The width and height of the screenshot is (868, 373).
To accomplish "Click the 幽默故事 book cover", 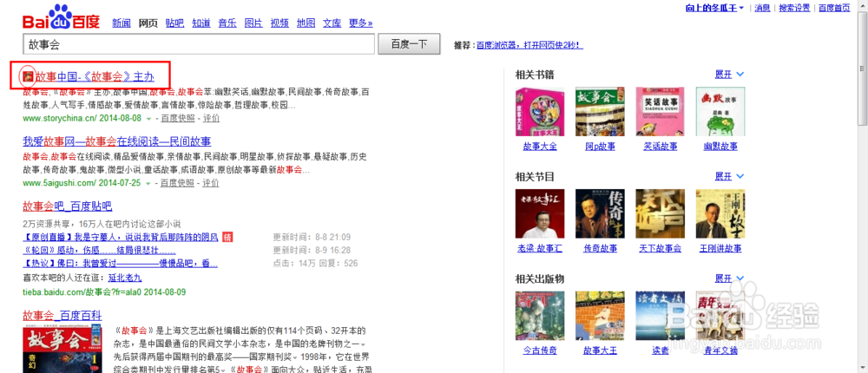I will pos(720,111).
